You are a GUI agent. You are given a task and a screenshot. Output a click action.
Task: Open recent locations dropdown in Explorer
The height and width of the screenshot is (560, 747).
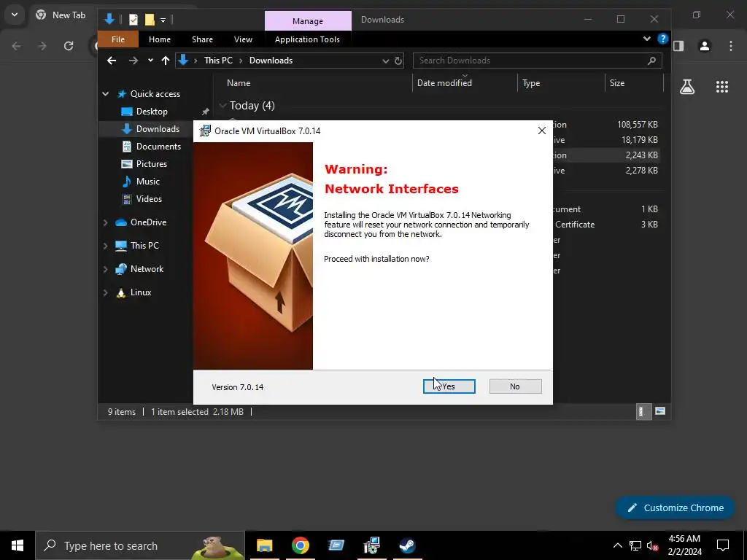click(150, 61)
